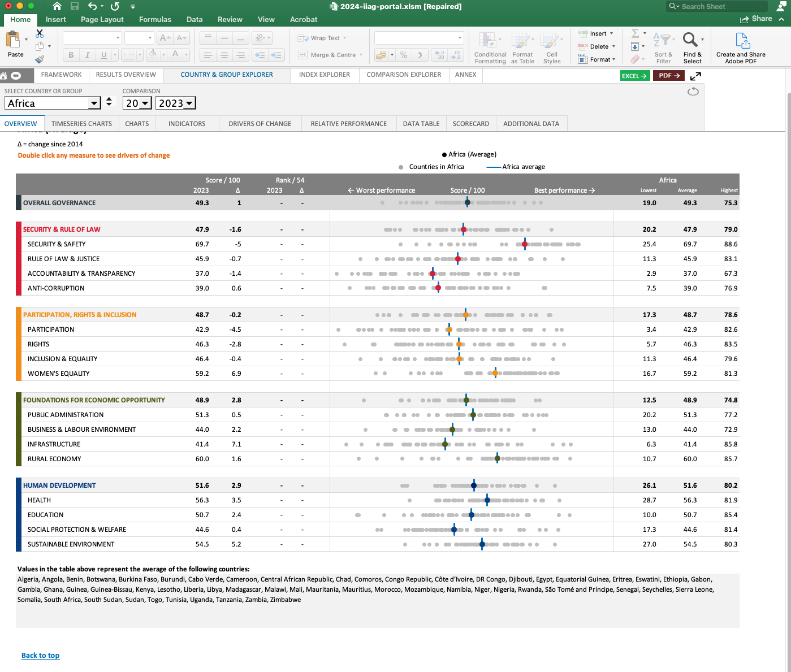The height and width of the screenshot is (672, 791).
Task: Click the green EXCEL export button
Action: [x=635, y=76]
